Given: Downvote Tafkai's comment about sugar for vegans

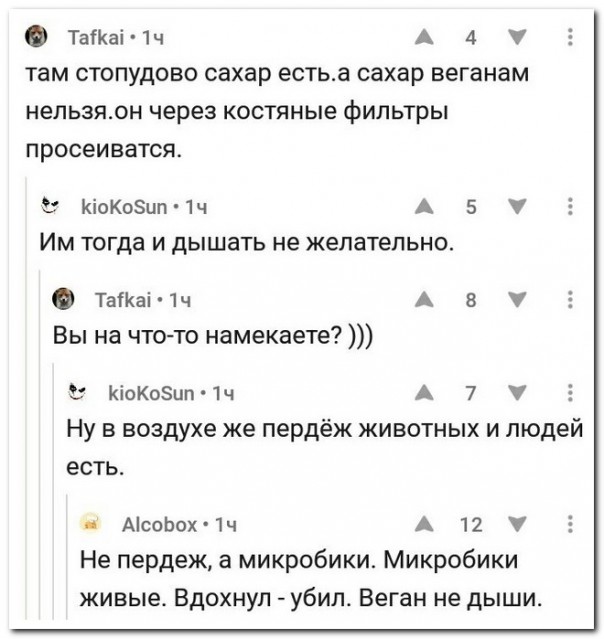Looking at the screenshot, I should point(518,38).
